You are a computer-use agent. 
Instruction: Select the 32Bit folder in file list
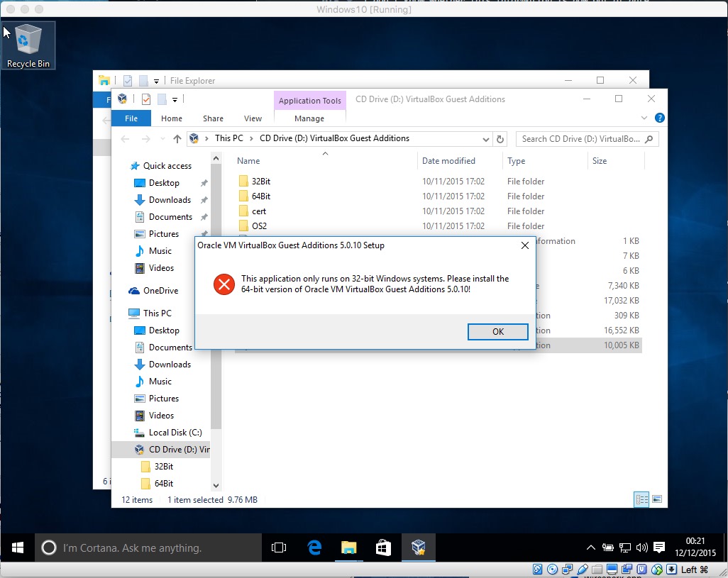click(x=261, y=182)
